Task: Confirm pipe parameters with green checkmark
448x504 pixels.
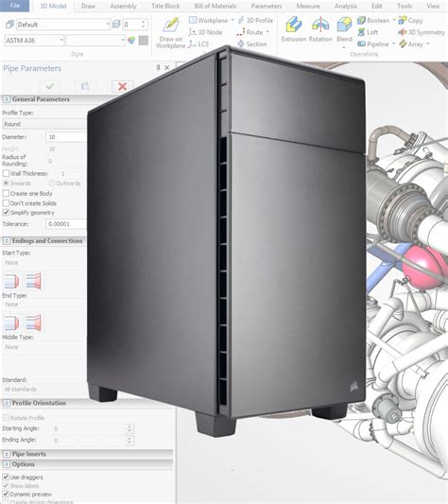Action: 50,86
